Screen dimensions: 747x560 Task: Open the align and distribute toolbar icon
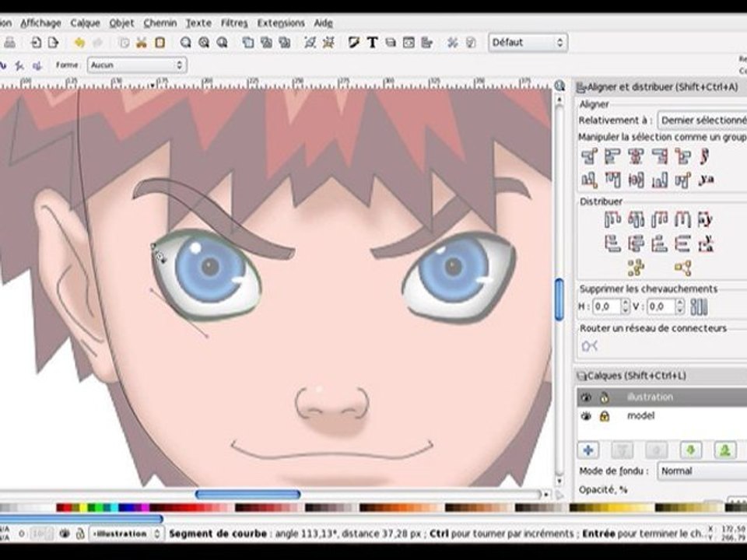coord(426,43)
